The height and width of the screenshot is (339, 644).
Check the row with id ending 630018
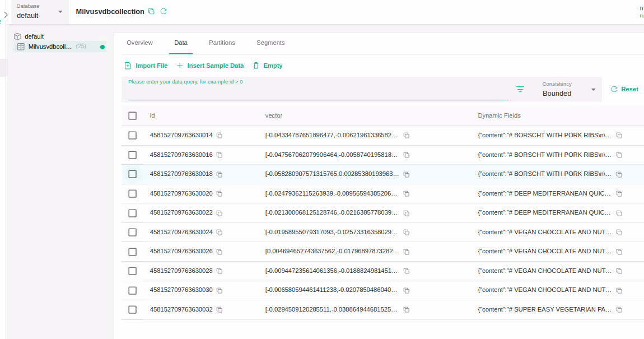pos(132,174)
